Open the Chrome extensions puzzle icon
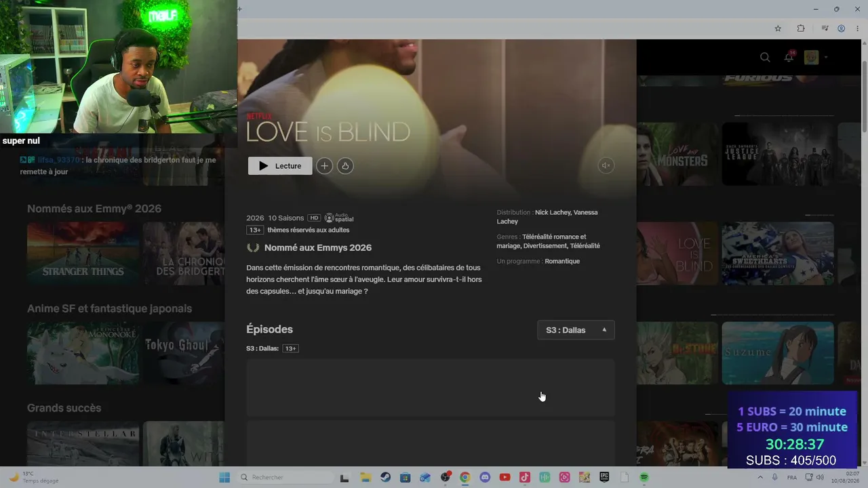The width and height of the screenshot is (868, 488). pyautogui.click(x=801, y=28)
